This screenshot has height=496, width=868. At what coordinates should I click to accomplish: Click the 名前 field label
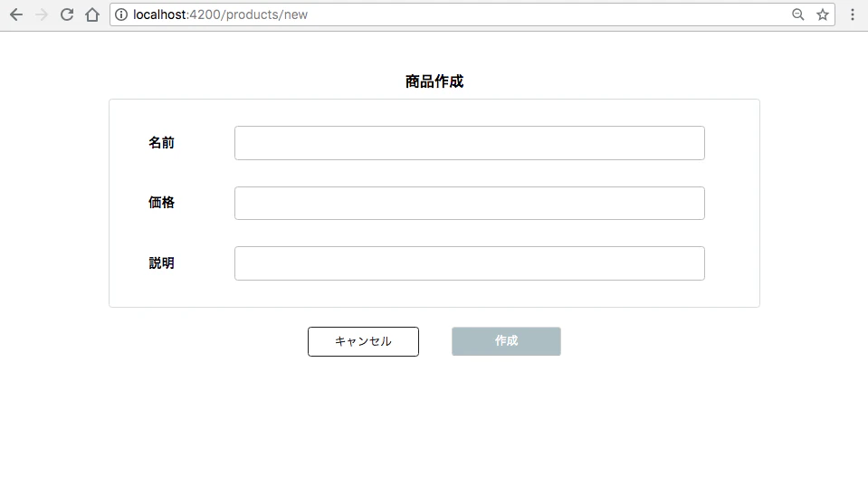point(161,143)
